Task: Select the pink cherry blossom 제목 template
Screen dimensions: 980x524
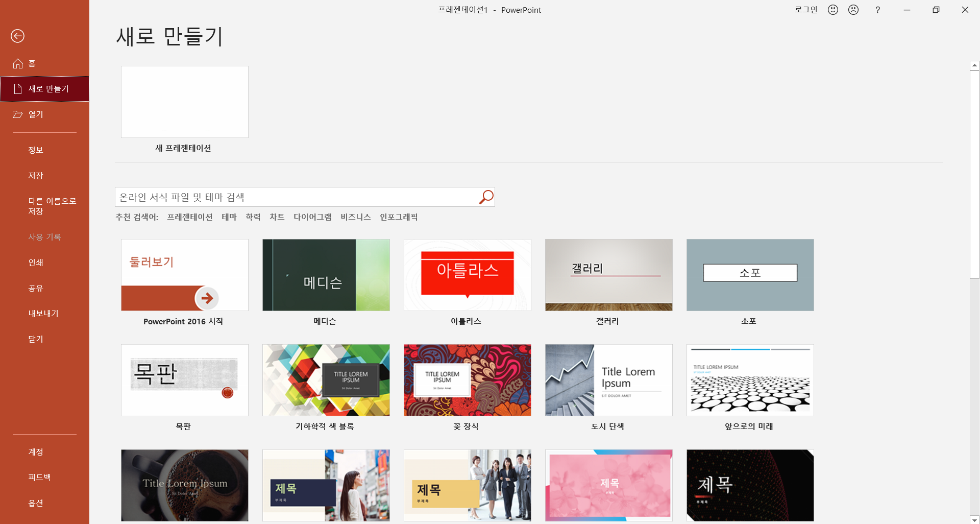Action: pyautogui.click(x=609, y=486)
